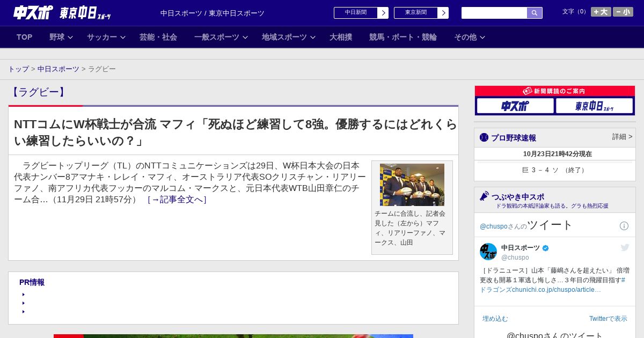Expand the 一般スポーツ menu dropdown

click(221, 37)
